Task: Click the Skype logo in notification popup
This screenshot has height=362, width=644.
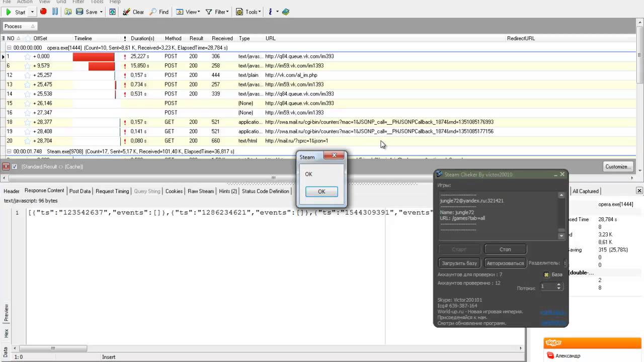Action: [x=553, y=343]
